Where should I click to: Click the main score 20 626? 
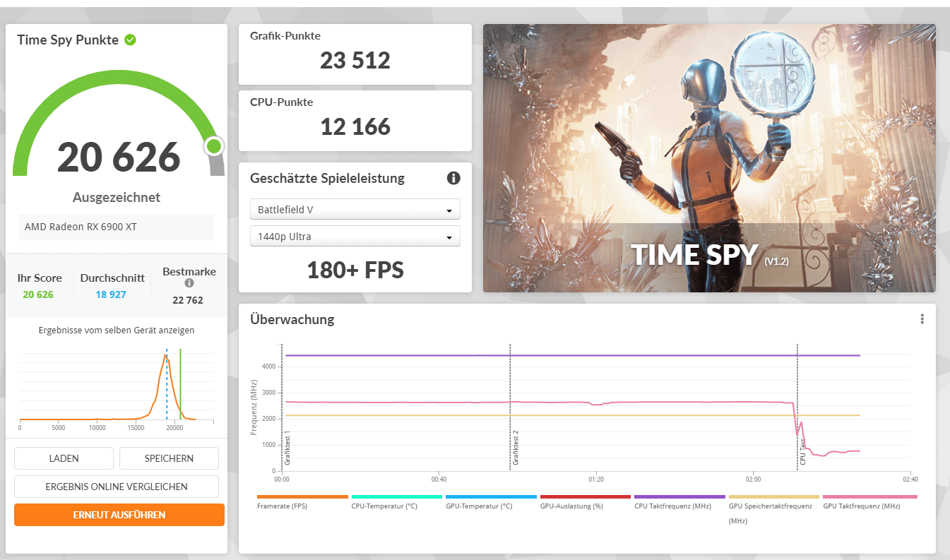tap(119, 157)
